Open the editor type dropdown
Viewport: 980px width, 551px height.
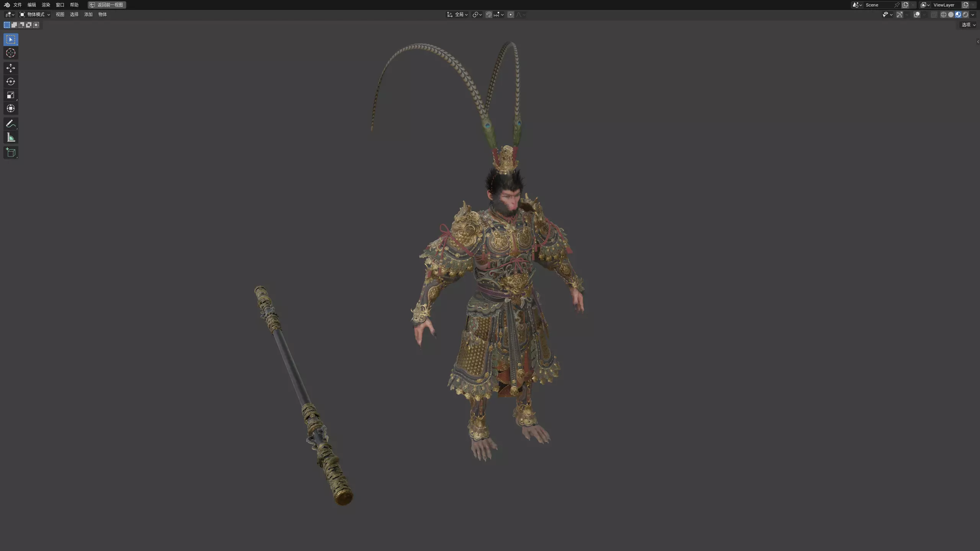click(10, 15)
